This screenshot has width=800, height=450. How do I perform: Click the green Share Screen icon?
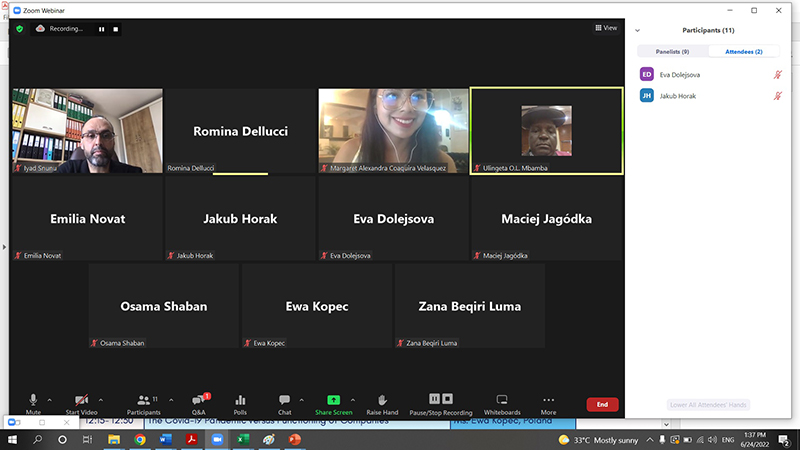[x=333, y=400]
